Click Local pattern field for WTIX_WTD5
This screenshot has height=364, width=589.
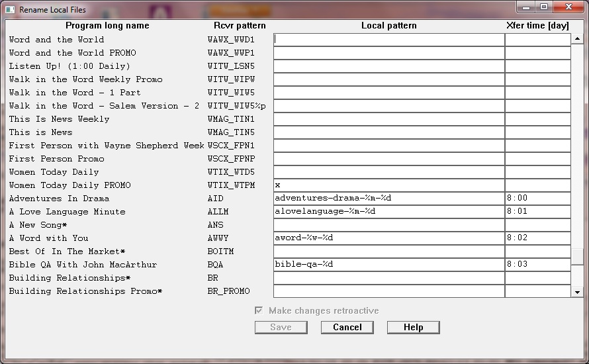[x=389, y=172]
